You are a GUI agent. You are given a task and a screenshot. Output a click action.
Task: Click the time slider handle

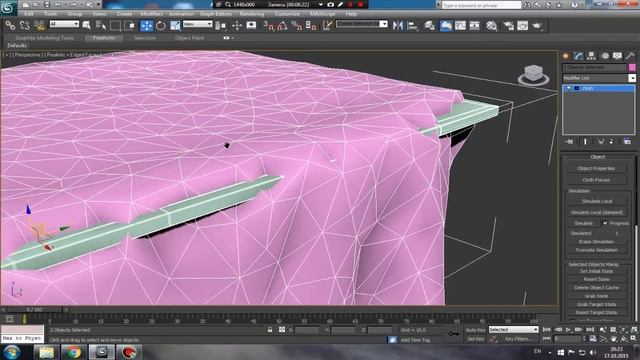pos(35,310)
